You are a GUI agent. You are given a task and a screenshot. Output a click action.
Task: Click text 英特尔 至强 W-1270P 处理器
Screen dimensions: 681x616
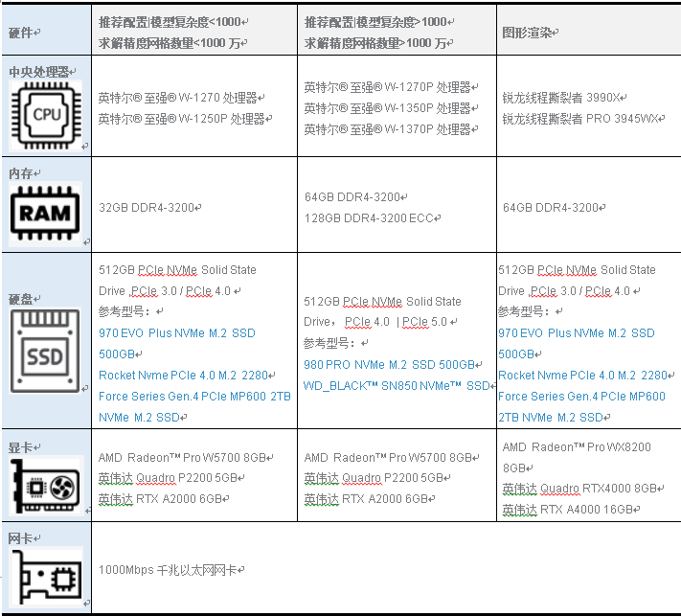coord(387,87)
